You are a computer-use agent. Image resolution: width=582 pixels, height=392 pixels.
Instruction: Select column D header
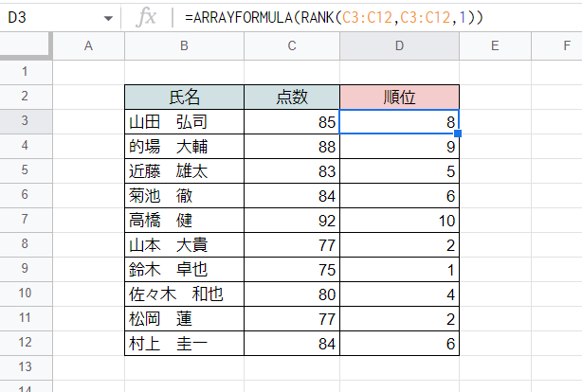399,46
